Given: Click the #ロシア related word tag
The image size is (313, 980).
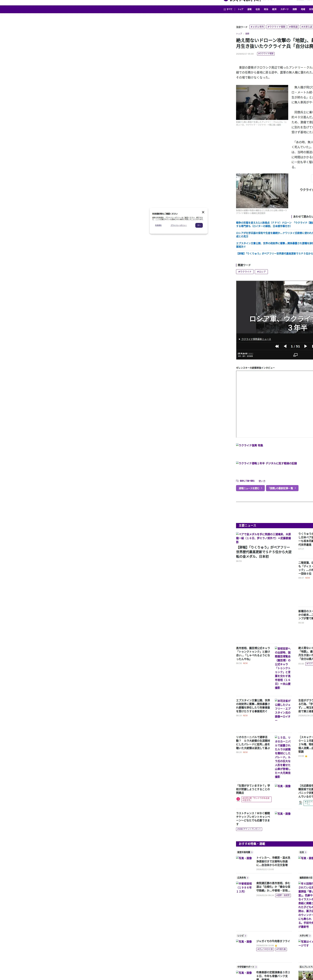Looking at the screenshot, I should 261,272.
